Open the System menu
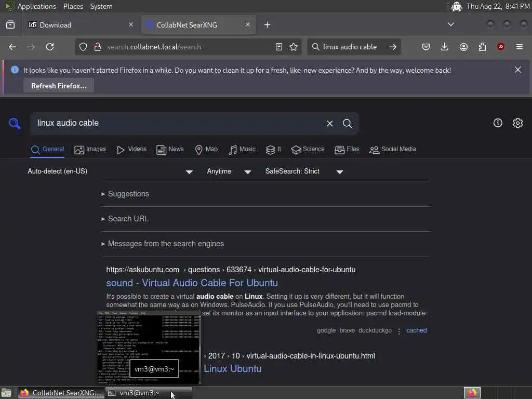 click(101, 6)
